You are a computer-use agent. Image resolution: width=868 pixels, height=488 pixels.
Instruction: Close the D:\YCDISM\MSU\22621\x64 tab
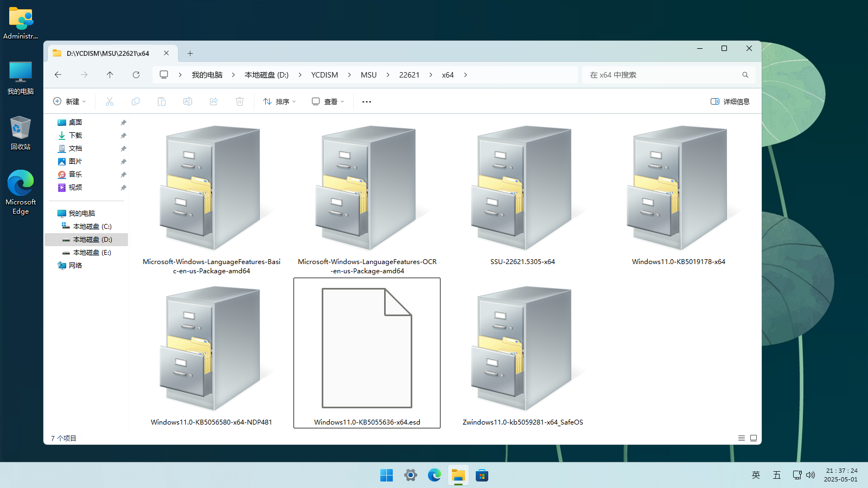tap(167, 53)
